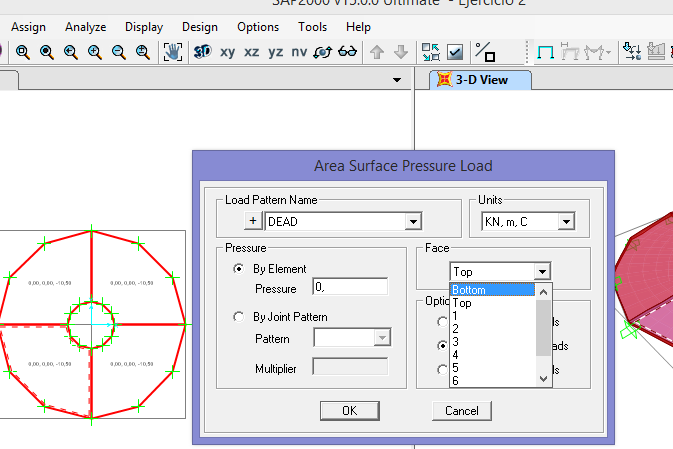The height and width of the screenshot is (449, 673).
Task: Open the Design menu
Action: [x=199, y=27]
